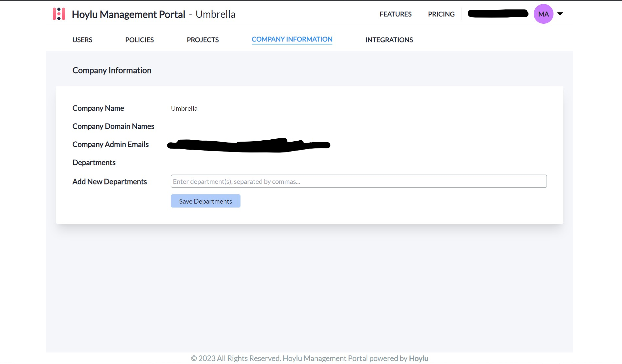The height and width of the screenshot is (364, 622).
Task: Open the Features link
Action: click(395, 14)
